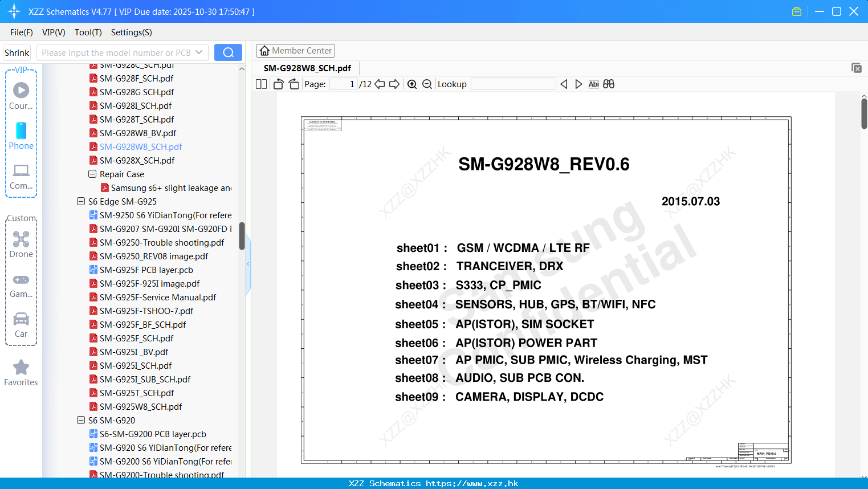Collapse the Repair Case folder
This screenshot has width=868, height=489.
click(x=92, y=174)
